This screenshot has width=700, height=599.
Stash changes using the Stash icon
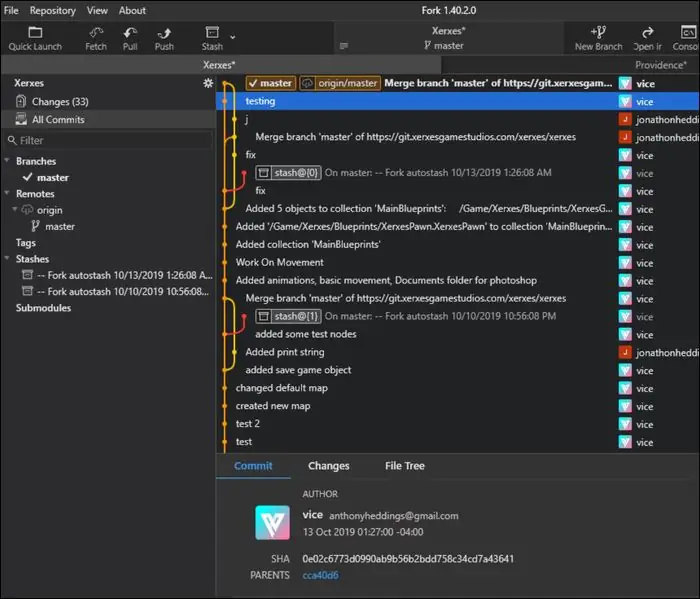212,38
